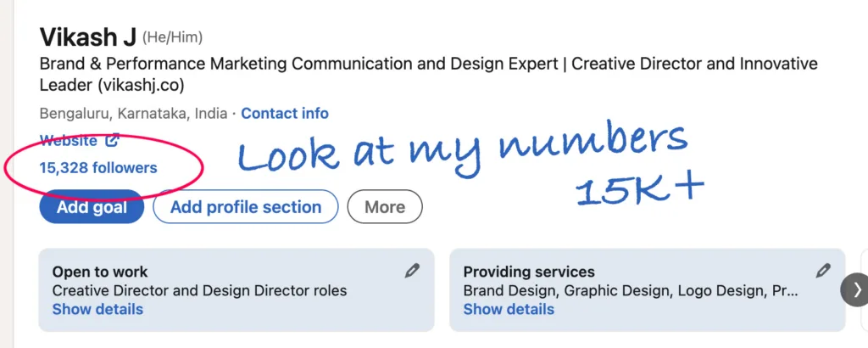
Task: Click the handwritten 15K+ annotation
Action: tap(639, 190)
